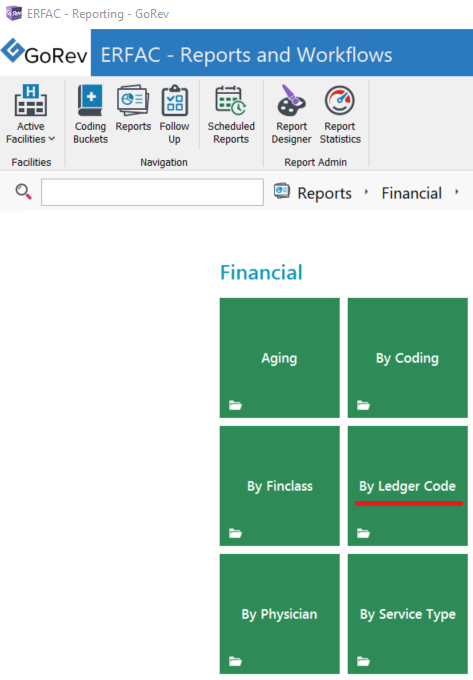Open the Active Facilities hospital icon
The height and width of the screenshot is (680, 473).
coord(30,100)
